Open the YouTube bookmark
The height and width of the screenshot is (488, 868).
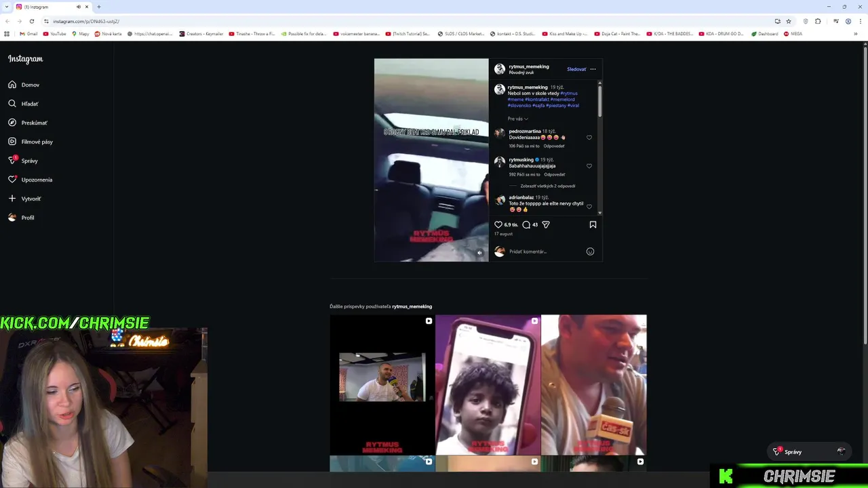54,34
